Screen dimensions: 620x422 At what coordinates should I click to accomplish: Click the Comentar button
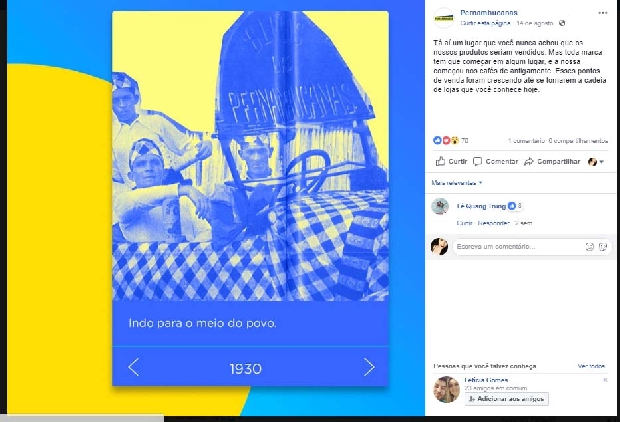[495, 161]
